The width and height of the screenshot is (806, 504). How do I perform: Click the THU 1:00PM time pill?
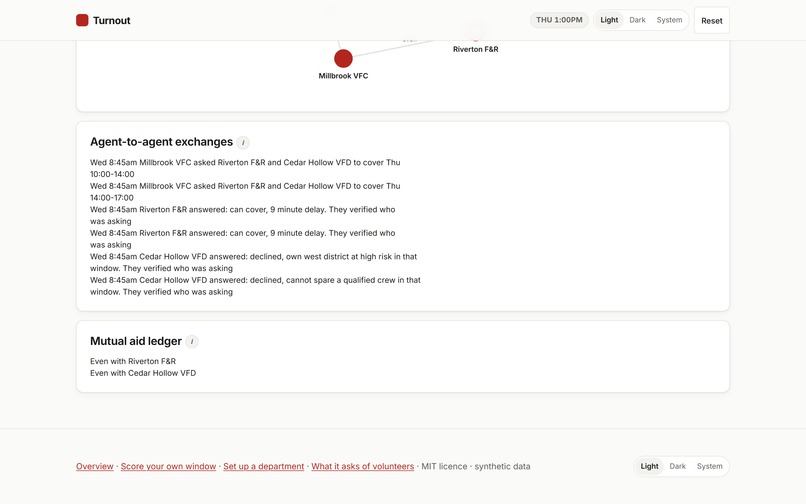(559, 20)
